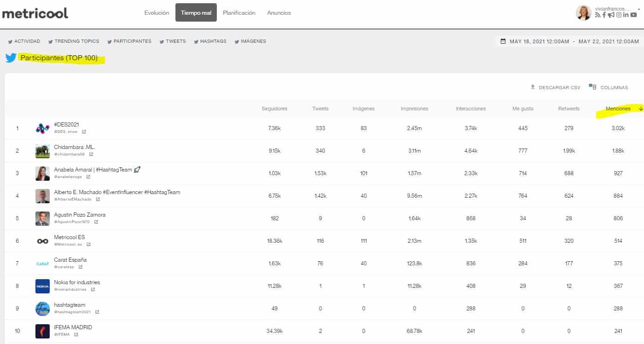Sort by the Imágenes column header

[364, 109]
